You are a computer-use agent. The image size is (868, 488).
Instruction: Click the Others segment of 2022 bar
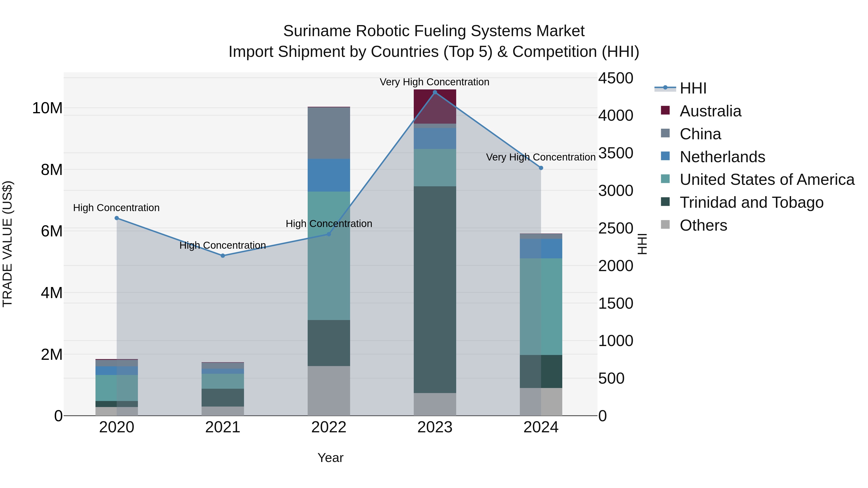(x=329, y=391)
